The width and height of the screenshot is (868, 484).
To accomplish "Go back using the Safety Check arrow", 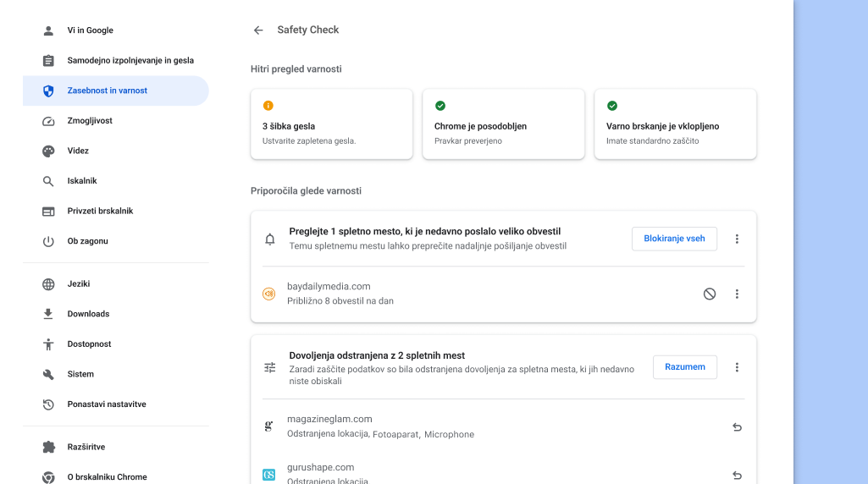I will coord(258,30).
